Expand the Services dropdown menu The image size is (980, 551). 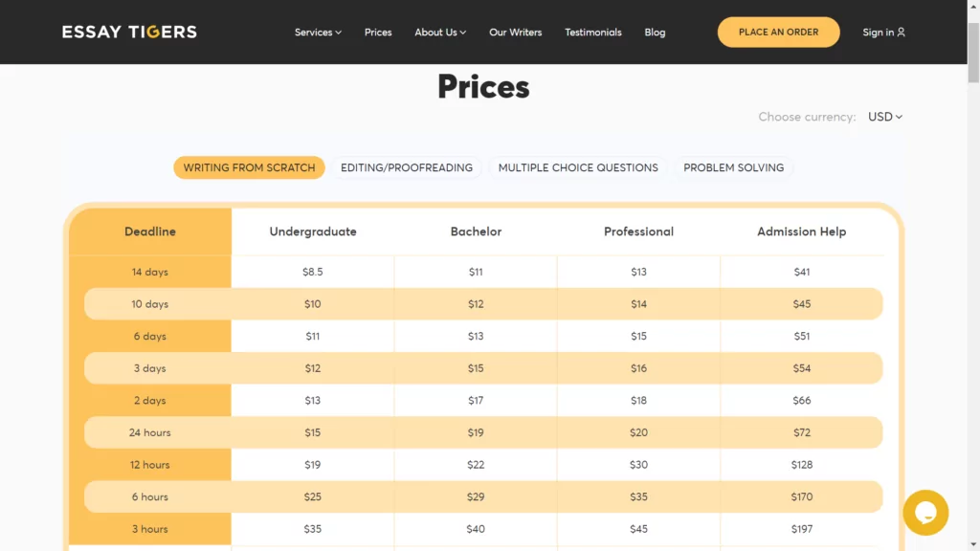[x=318, y=32]
